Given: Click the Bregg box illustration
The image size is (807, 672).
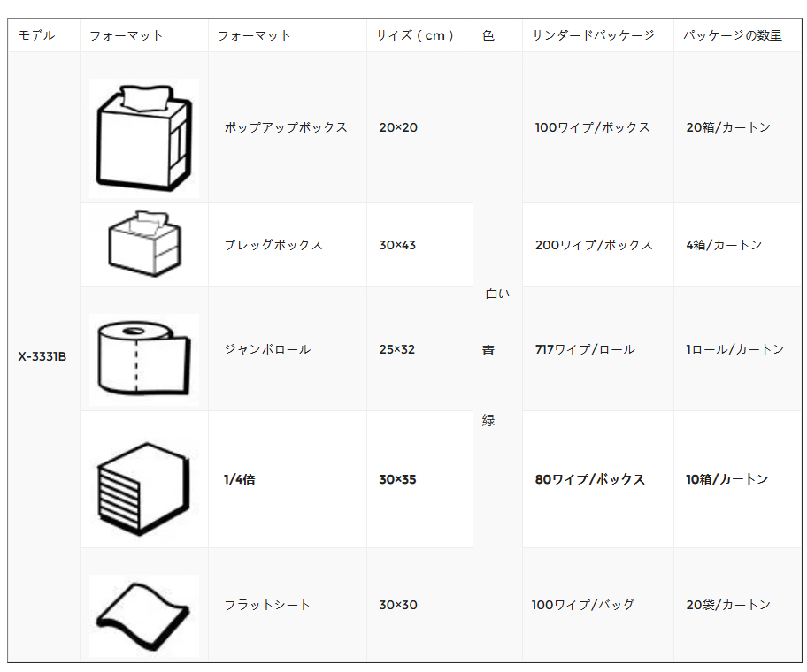Looking at the screenshot, I should [144, 243].
